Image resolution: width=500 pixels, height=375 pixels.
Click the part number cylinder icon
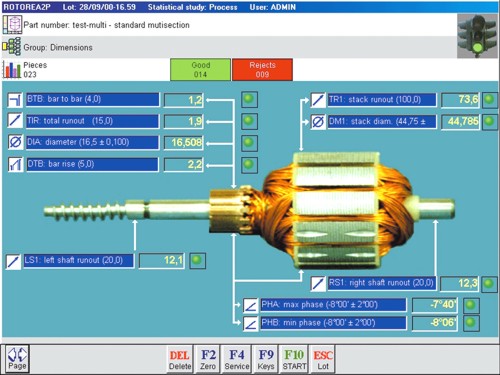click(12, 25)
